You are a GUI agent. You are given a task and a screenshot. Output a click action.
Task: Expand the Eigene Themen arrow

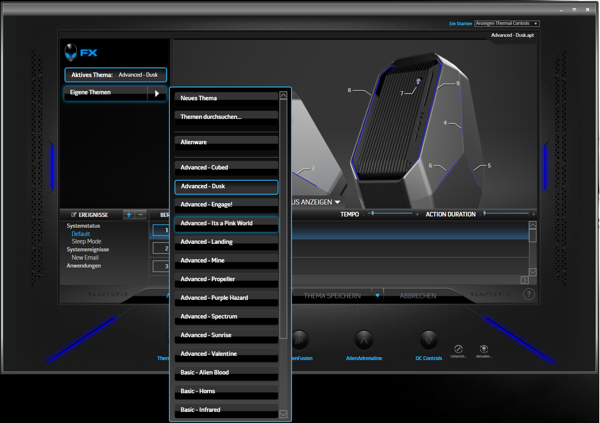click(157, 93)
